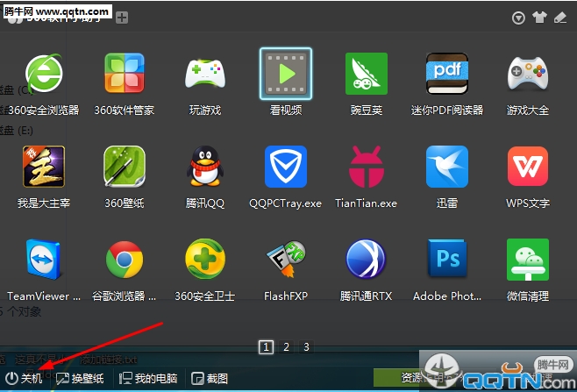Open TeamViewer icon

[44, 260]
